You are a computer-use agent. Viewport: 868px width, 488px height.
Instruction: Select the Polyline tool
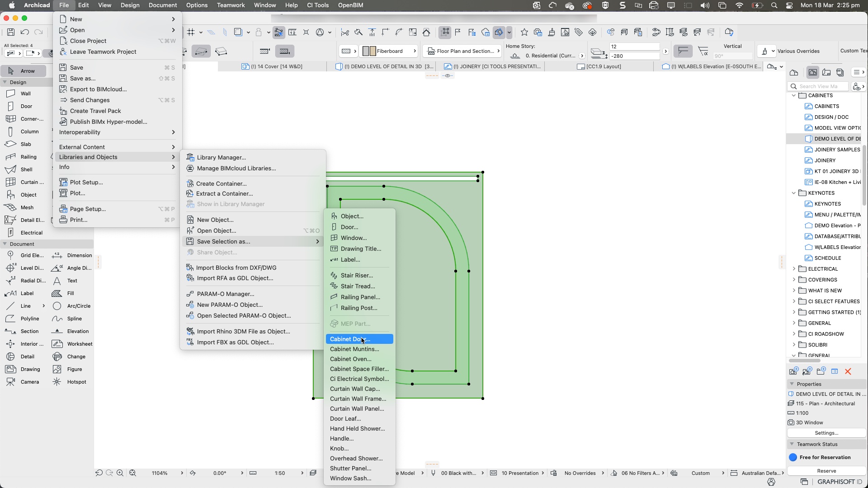pyautogui.click(x=24, y=319)
